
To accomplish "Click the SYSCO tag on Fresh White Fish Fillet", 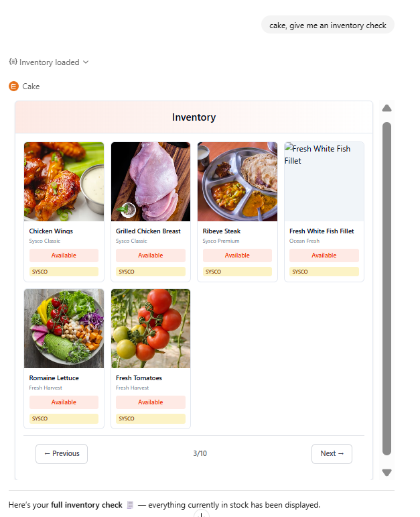I will pos(324,272).
